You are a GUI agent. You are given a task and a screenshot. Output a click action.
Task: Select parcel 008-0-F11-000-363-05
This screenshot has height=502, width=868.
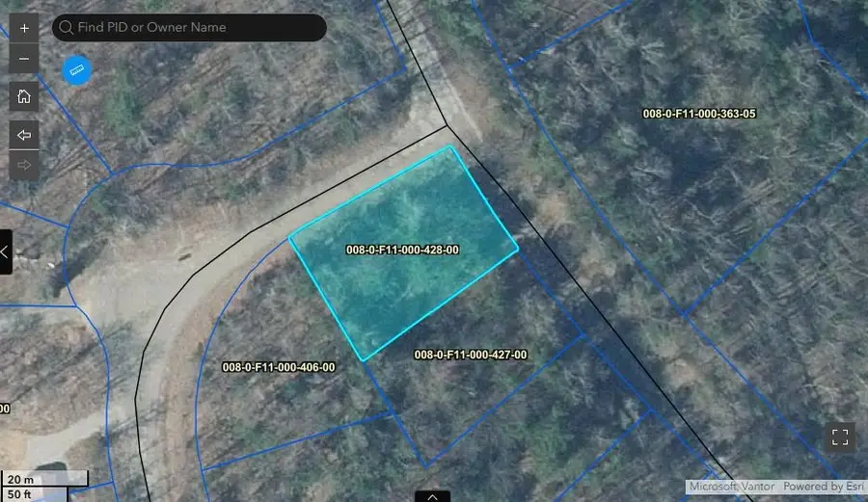pyautogui.click(x=699, y=114)
